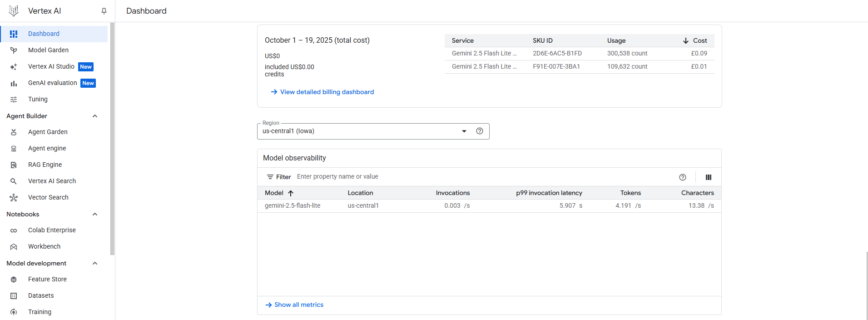Viewport: 868px width, 320px height.
Task: Click the Invocations column header
Action: (453, 193)
